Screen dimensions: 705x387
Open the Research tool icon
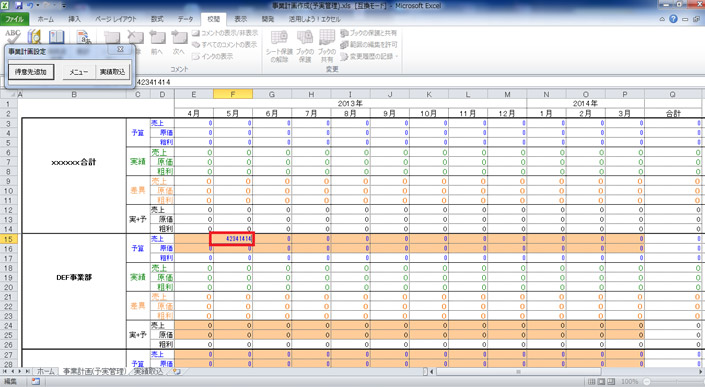(x=34, y=37)
